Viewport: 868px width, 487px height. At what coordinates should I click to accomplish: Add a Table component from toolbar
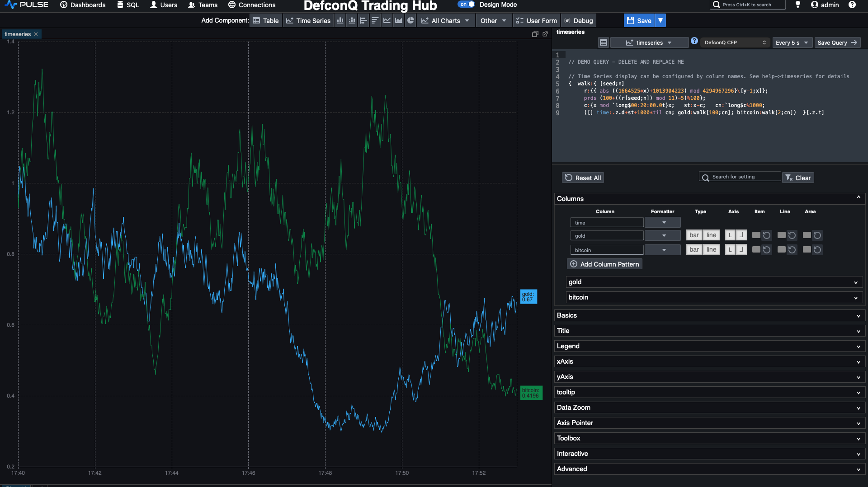coord(265,20)
